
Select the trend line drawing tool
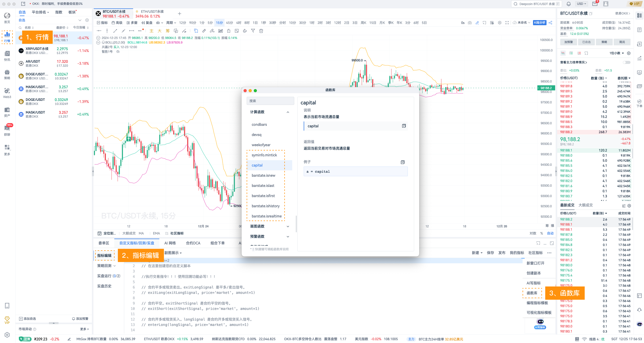(115, 31)
